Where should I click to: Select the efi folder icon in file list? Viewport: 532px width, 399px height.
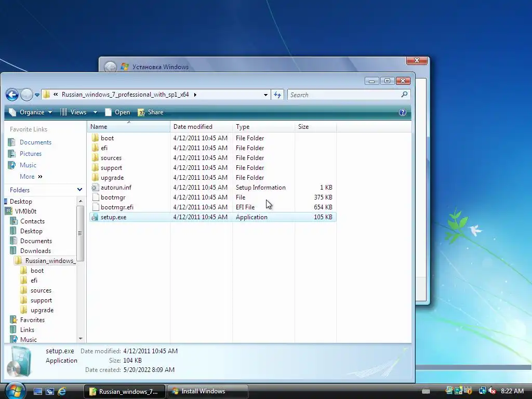coord(96,148)
